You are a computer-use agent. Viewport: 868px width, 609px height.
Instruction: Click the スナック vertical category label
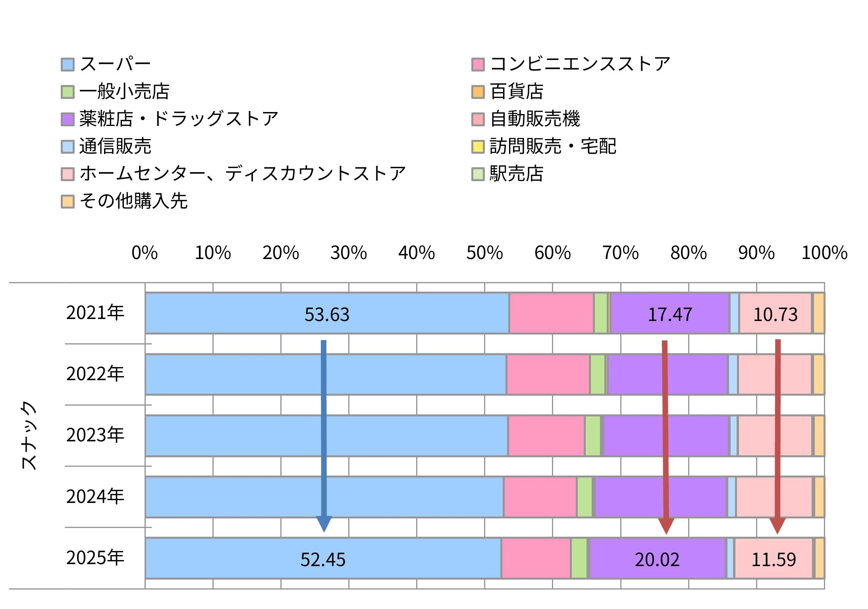[x=29, y=435]
